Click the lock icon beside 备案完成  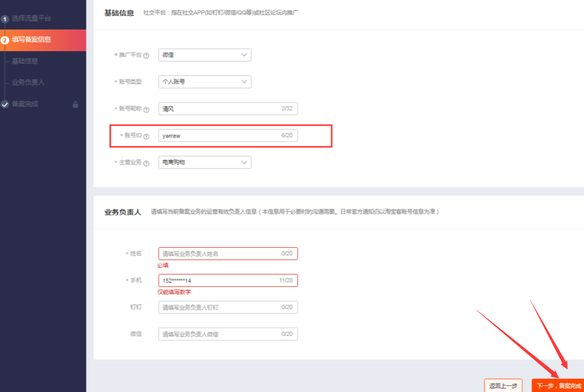76,105
